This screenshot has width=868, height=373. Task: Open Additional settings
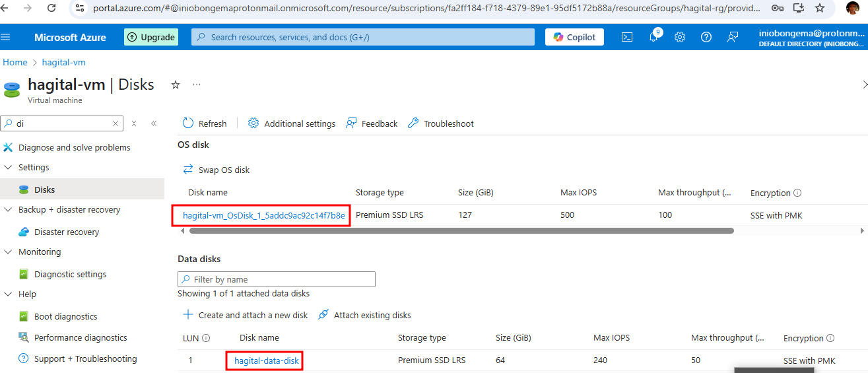click(292, 123)
